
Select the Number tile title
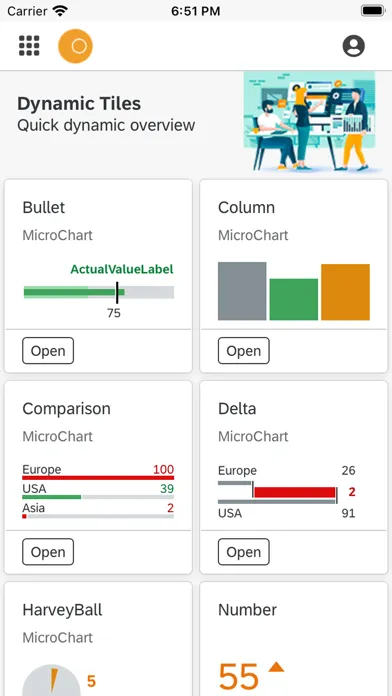(247, 610)
